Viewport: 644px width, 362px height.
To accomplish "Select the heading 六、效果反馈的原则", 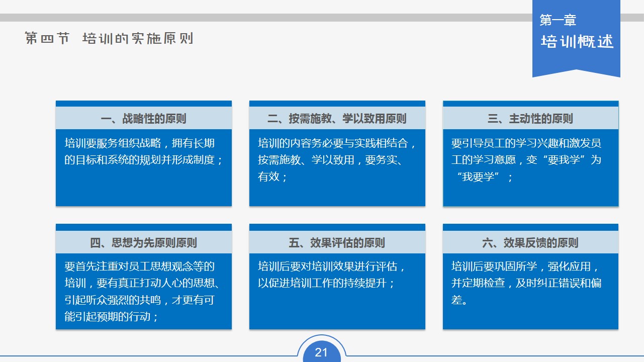I will coord(530,243).
